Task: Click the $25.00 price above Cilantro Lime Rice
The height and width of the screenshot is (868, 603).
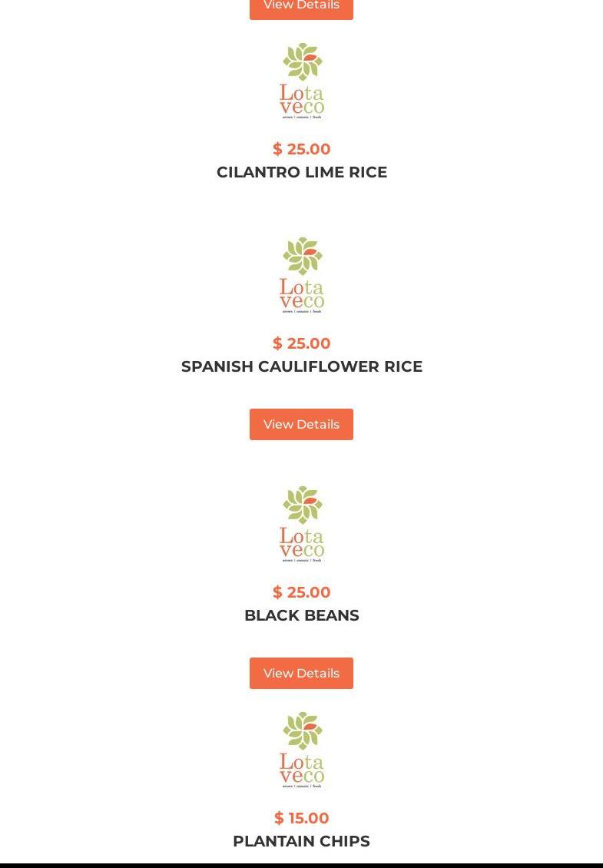Action: coord(301,149)
